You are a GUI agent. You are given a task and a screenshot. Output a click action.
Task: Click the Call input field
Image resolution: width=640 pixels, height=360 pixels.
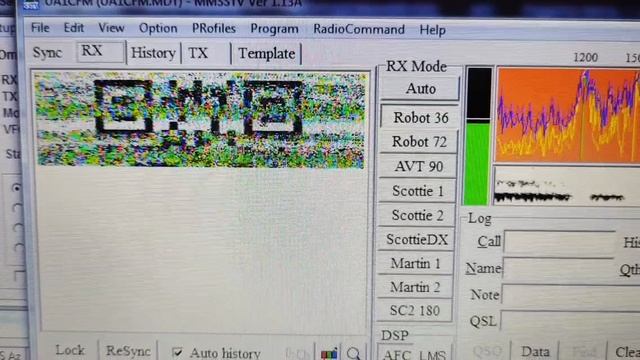[x=560, y=242]
